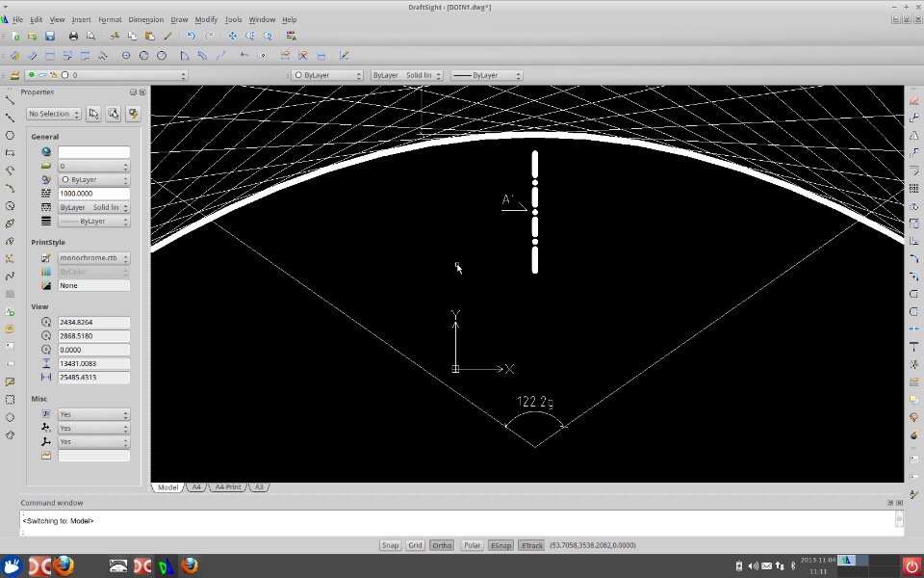Screen dimensions: 924x578
Task: Click the Smart Select icon with the lightning bolt
Action: tap(133, 114)
